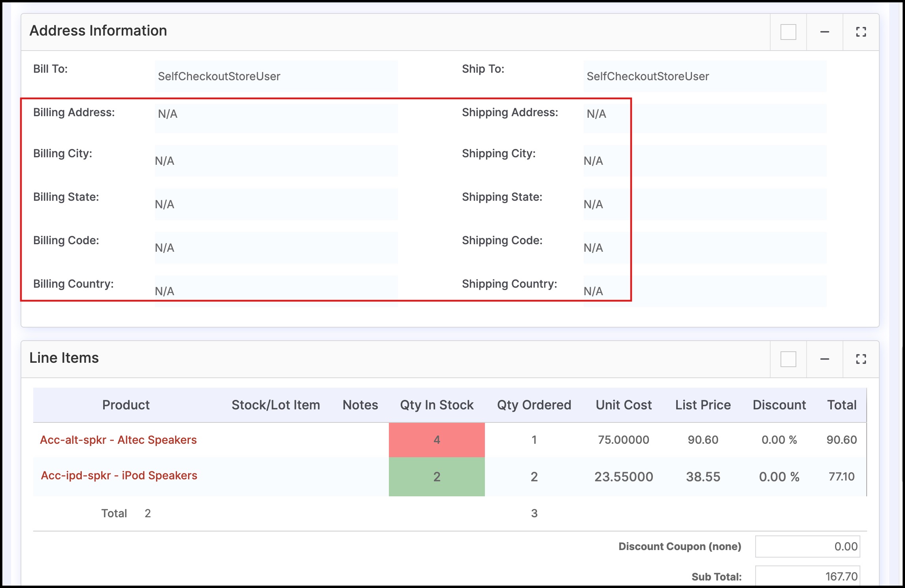Click the red Qty In Stock cell showing 4

[437, 440]
